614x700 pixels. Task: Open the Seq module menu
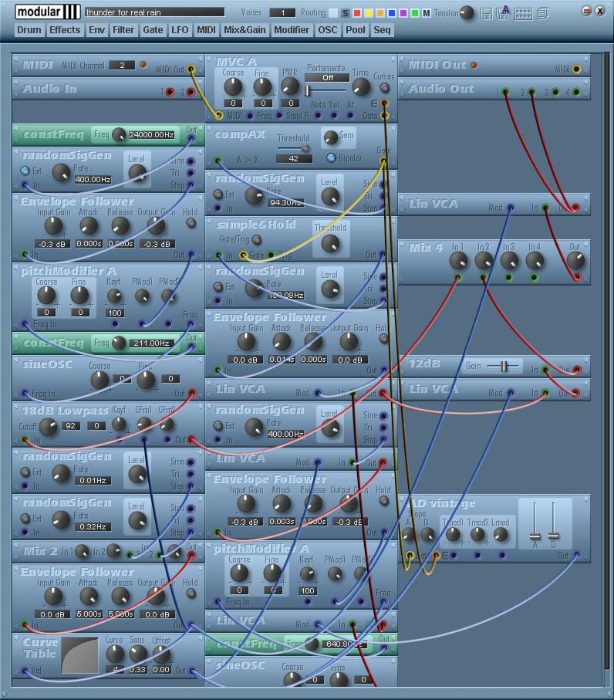382,30
